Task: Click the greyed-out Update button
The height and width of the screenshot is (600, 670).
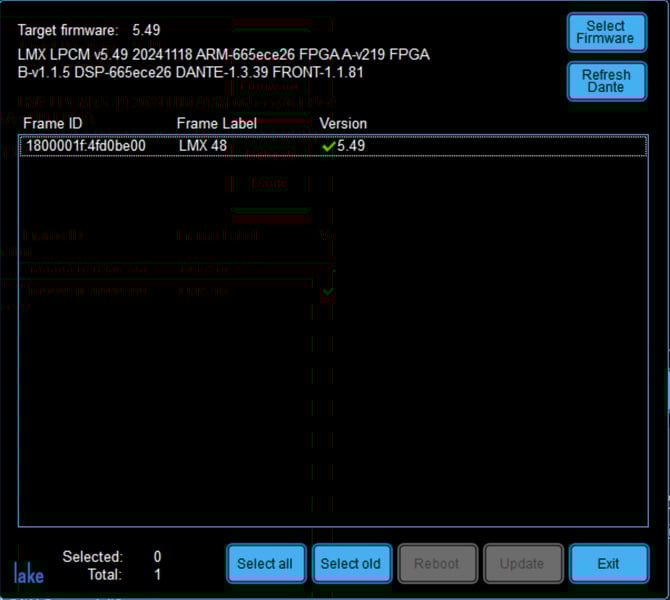Action: click(x=522, y=563)
